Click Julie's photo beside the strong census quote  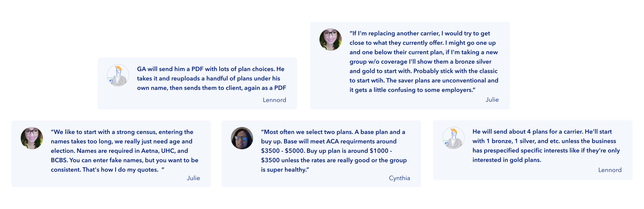(x=32, y=138)
